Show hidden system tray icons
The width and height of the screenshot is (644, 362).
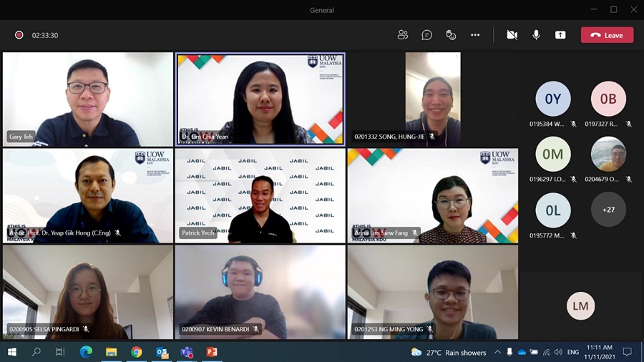[499, 352]
